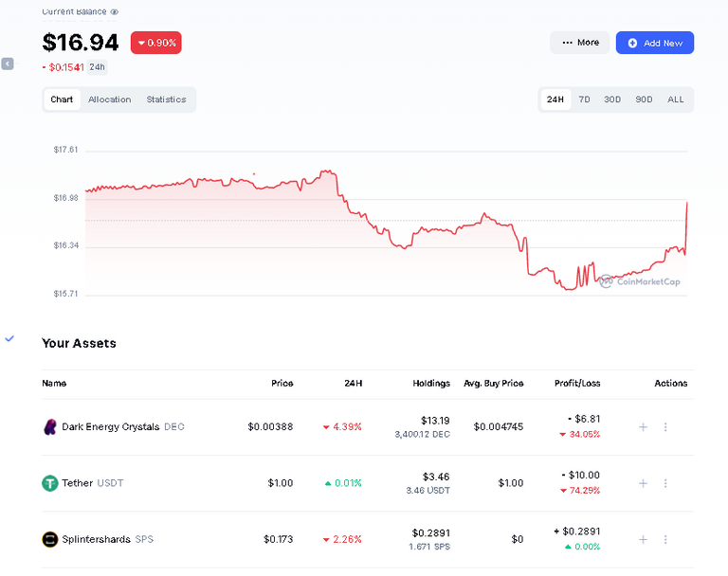The height and width of the screenshot is (576, 728).
Task: Select the 30D time range
Action: point(612,99)
